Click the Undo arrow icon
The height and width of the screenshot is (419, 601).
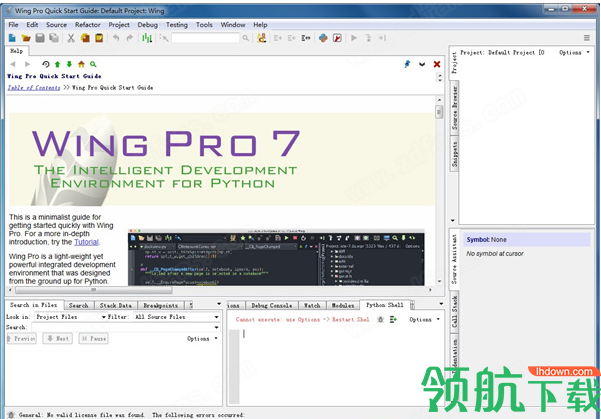[x=116, y=38]
